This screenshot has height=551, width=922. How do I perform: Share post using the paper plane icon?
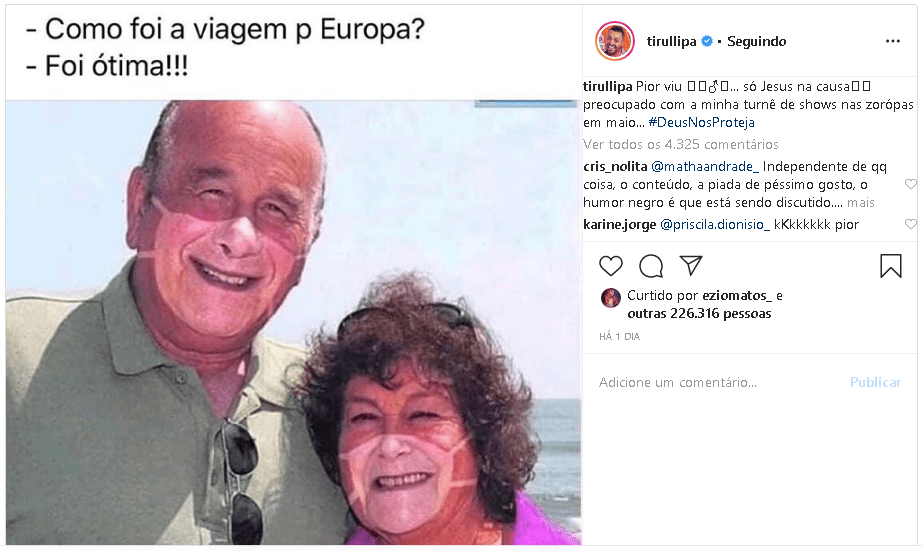[691, 265]
